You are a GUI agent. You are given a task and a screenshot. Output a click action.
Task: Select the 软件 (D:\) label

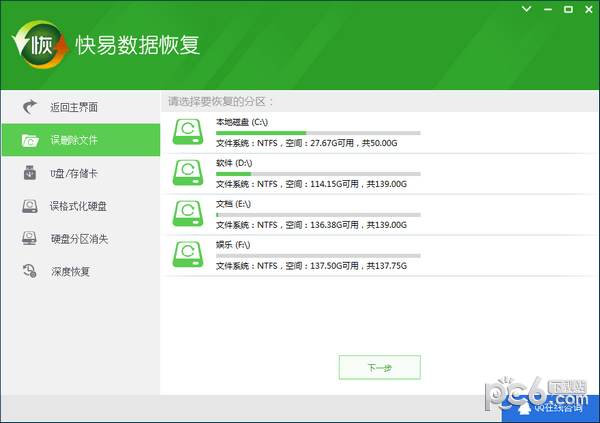(234, 163)
